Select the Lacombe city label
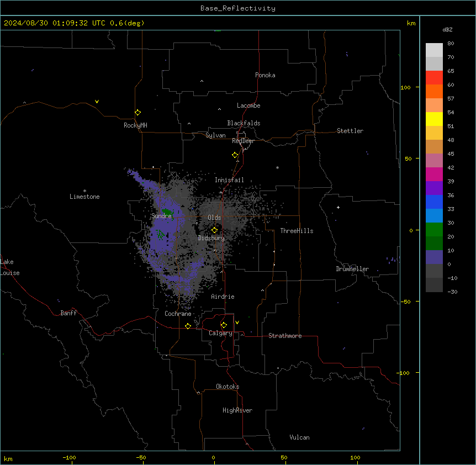 pyautogui.click(x=248, y=105)
